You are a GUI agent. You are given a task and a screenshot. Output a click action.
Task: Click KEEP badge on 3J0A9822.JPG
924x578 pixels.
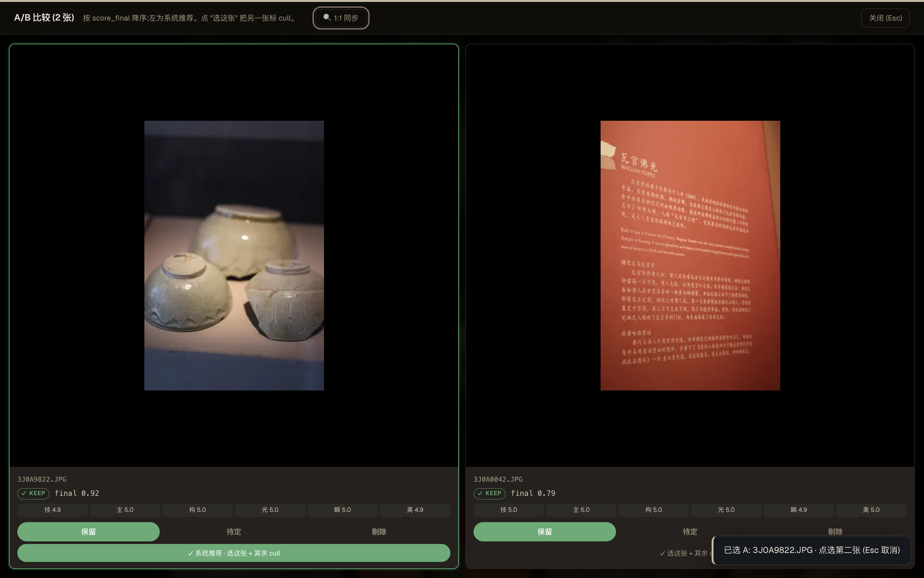[x=33, y=493]
